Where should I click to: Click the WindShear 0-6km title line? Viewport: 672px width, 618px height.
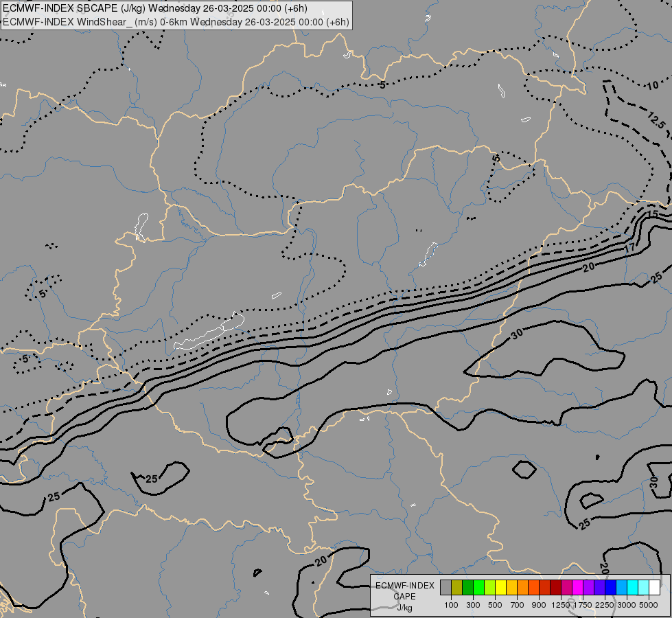[176, 22]
